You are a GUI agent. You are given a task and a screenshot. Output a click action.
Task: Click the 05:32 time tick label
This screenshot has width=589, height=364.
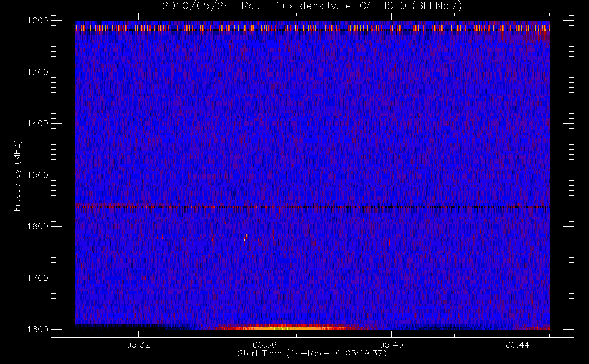click(x=138, y=345)
